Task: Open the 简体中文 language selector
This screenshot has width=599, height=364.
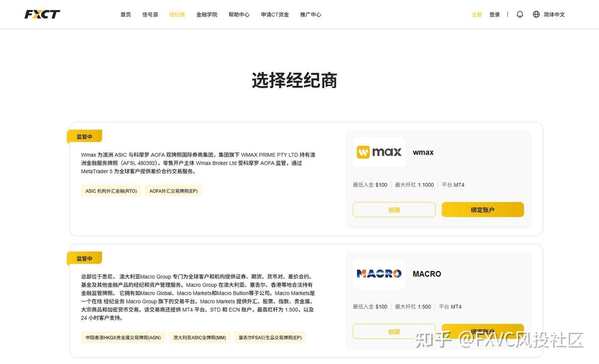Action: [554, 15]
